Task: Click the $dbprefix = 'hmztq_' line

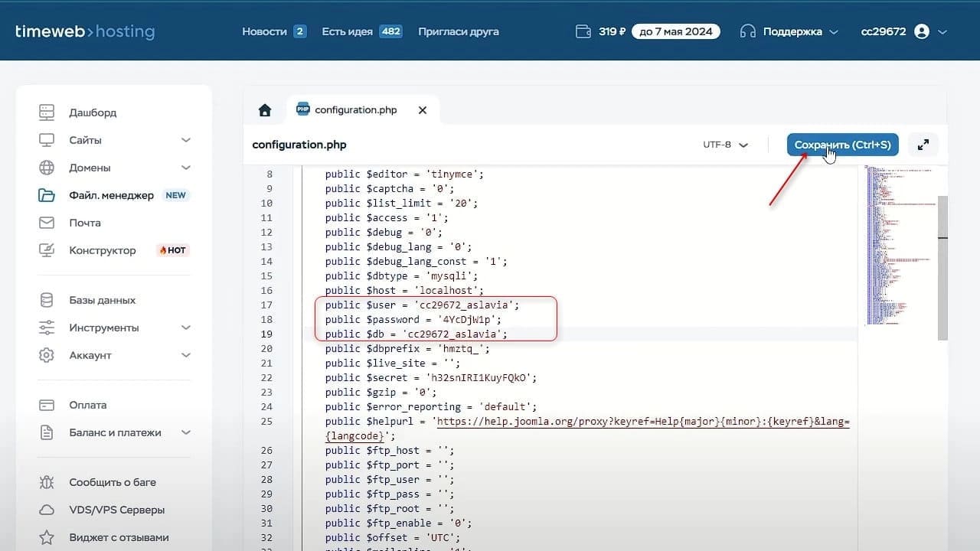Action: coord(407,348)
